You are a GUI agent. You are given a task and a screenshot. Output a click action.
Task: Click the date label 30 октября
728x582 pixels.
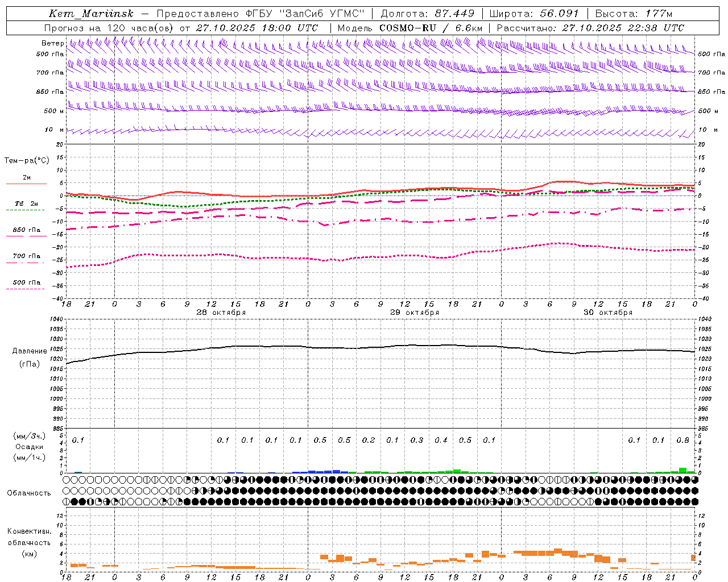point(608,313)
